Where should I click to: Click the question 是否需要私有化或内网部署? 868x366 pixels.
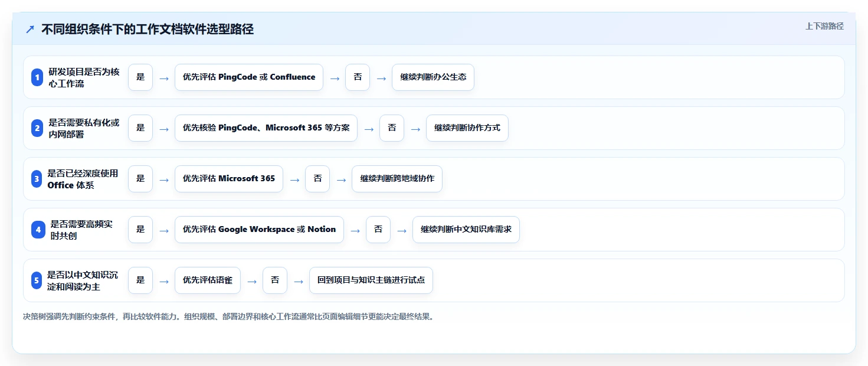[84, 128]
